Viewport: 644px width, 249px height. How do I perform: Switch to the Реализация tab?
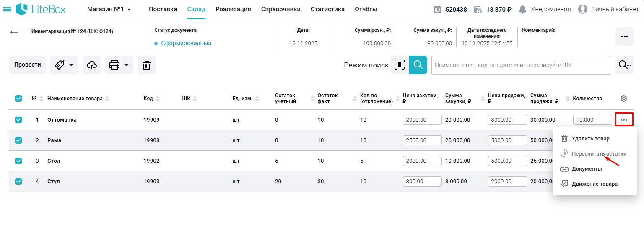pyautogui.click(x=233, y=9)
